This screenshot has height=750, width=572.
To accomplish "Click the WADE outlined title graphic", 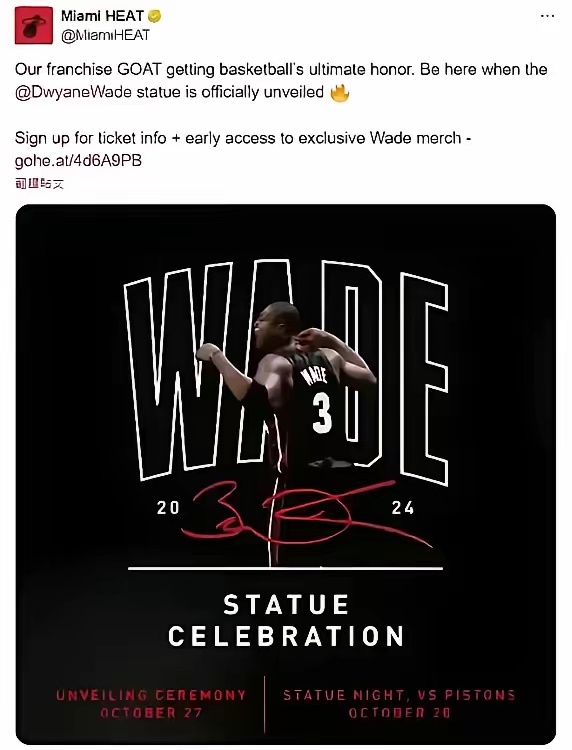I will (x=286, y=373).
